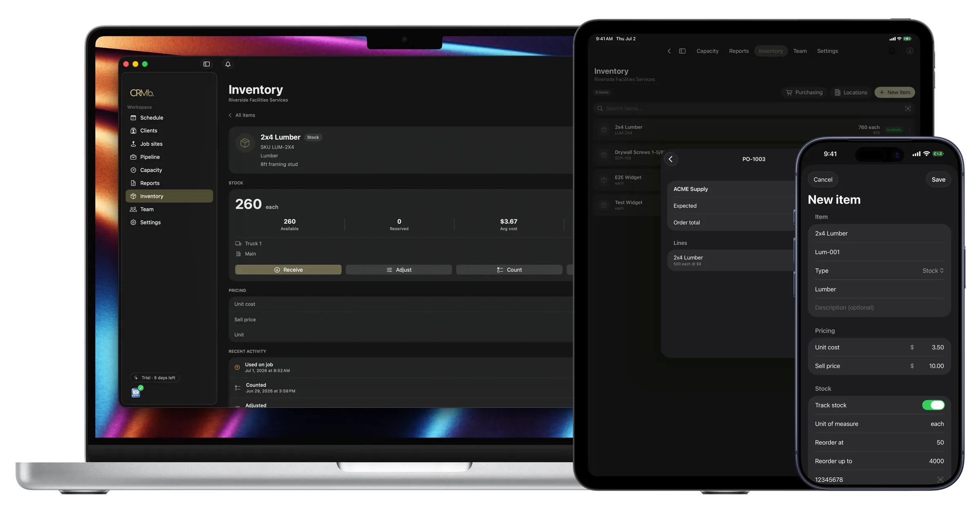Click the barcode scan icon in the search bar
The height and width of the screenshot is (509, 980).
(x=908, y=109)
